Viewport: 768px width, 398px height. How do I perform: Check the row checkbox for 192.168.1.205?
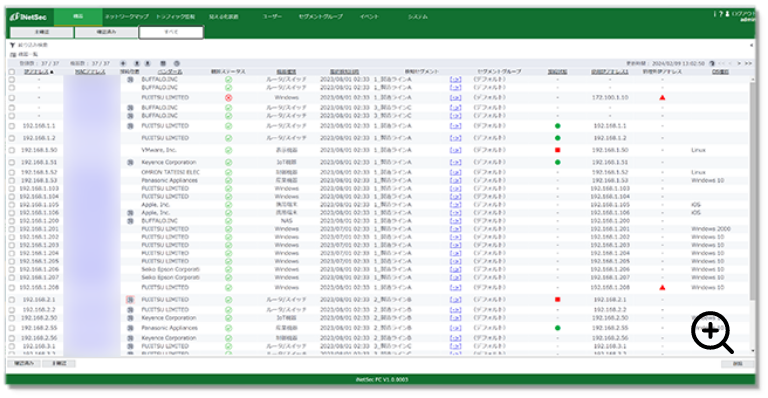coord(12,261)
